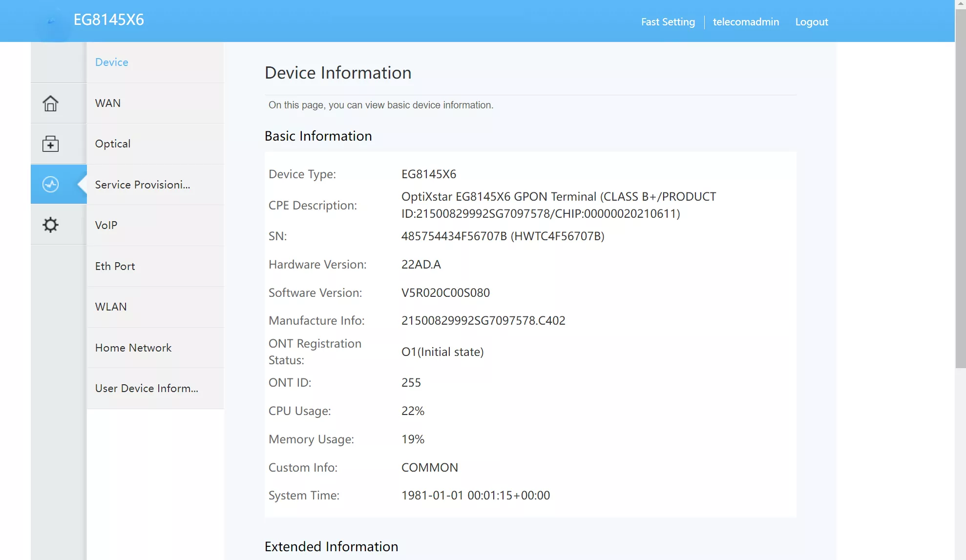The image size is (966, 560).
Task: Open WLAN information page
Action: [x=155, y=307]
